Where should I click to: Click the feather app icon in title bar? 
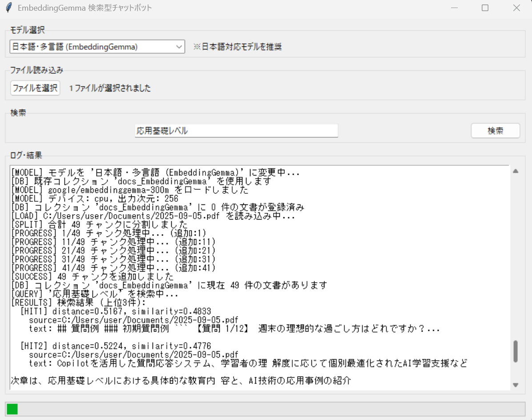click(9, 8)
